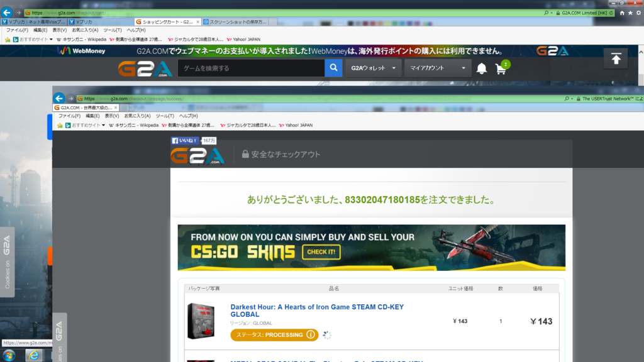The height and width of the screenshot is (362, 644).
Task: Expand the G2Aウォレット dropdown
Action: pos(374,68)
